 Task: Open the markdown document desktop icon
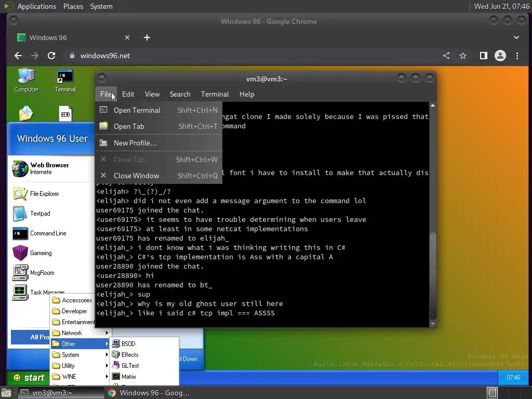65,113
